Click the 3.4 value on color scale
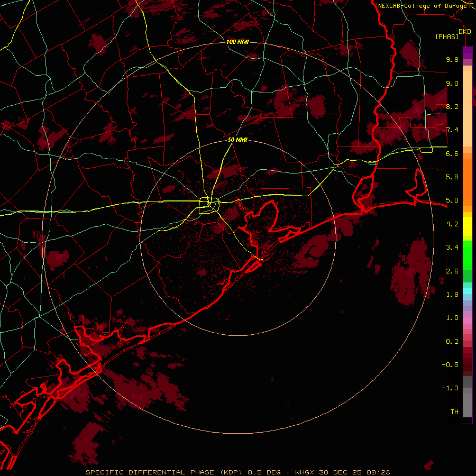This screenshot has width=476, height=476. [x=452, y=248]
